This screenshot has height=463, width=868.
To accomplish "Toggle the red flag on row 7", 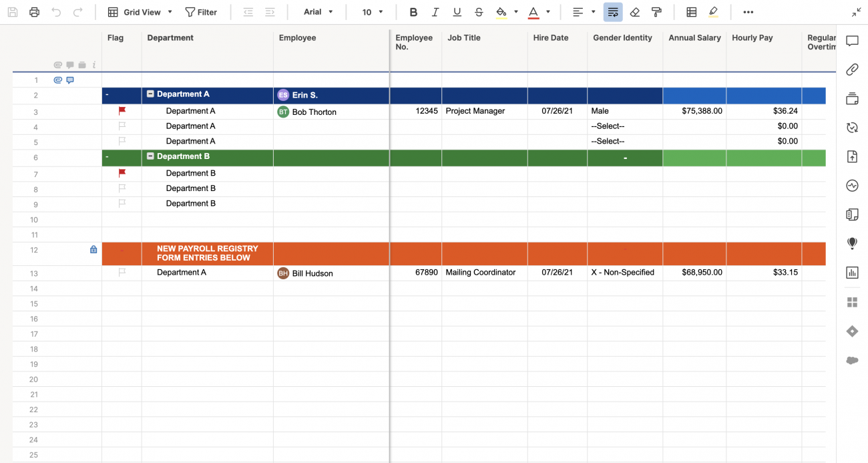I will pos(122,172).
